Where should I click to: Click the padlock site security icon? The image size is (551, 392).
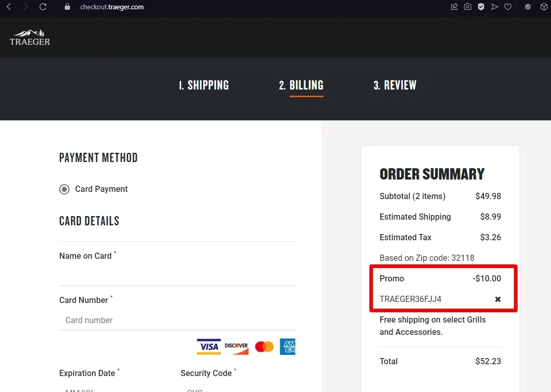point(67,7)
